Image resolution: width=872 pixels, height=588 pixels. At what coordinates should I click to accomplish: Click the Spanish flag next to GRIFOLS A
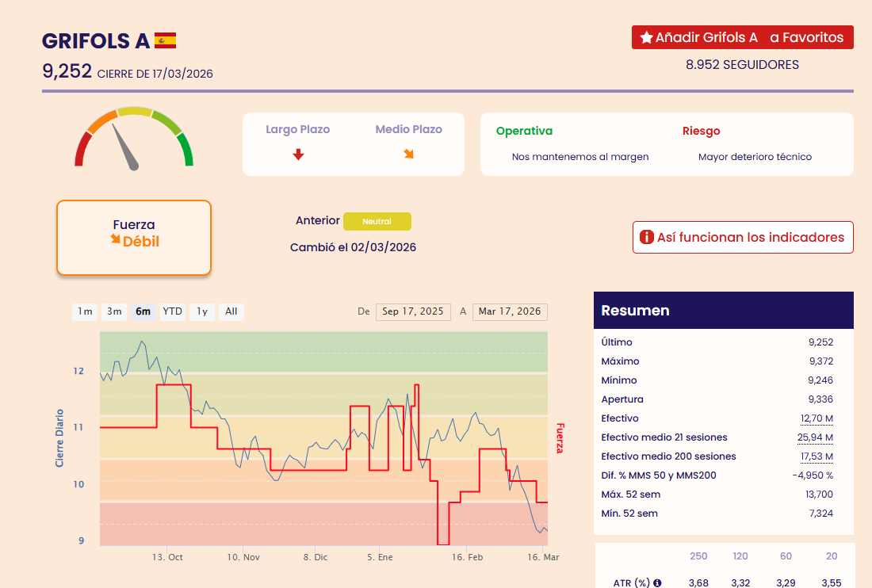(165, 40)
